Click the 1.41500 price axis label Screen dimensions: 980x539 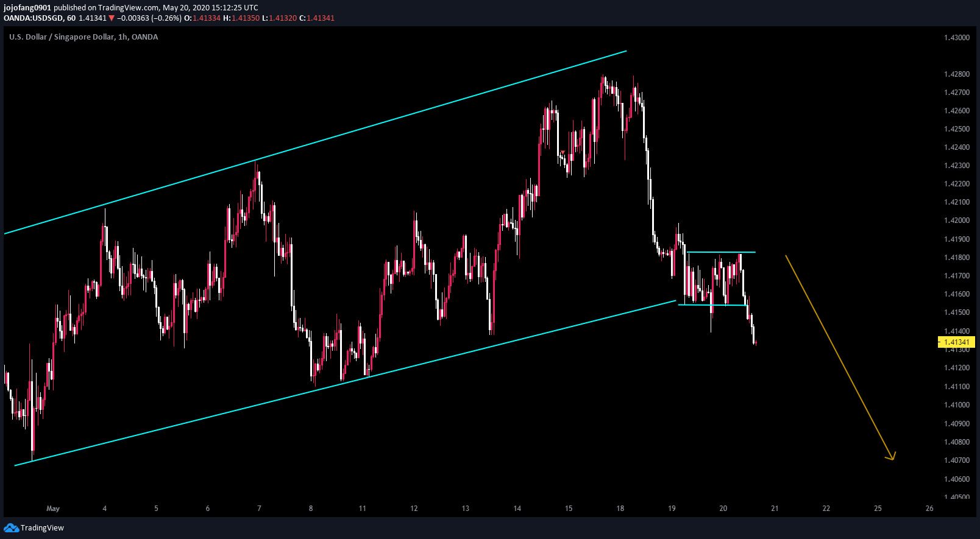957,312
